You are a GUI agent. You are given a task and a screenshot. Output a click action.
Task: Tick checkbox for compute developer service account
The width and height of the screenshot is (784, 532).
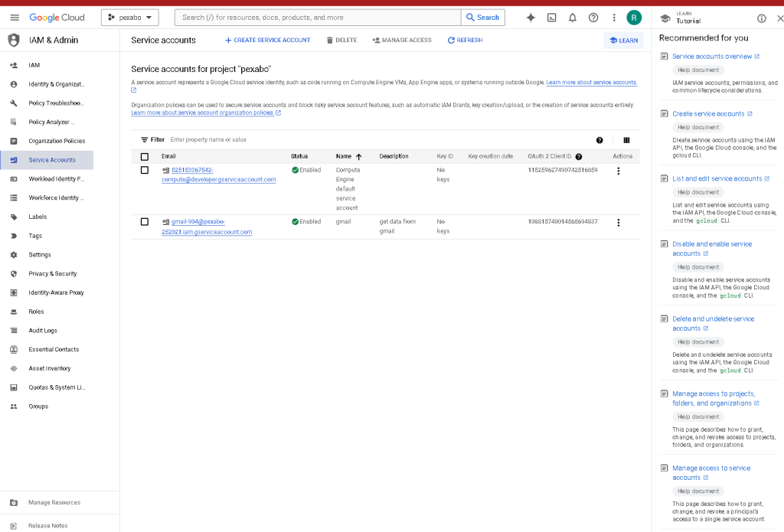(x=145, y=170)
